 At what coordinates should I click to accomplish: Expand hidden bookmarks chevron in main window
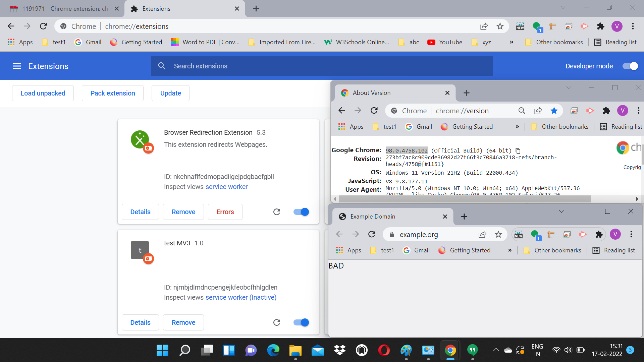pyautogui.click(x=511, y=42)
